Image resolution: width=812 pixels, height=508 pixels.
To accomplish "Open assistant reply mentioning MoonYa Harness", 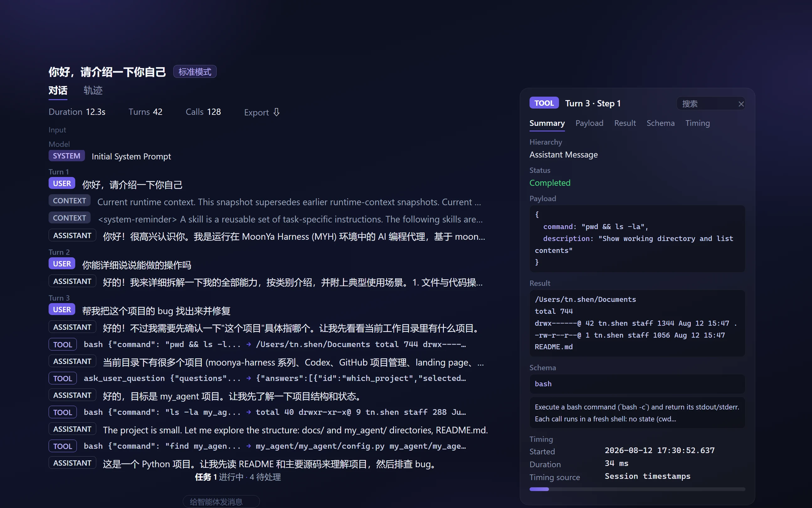I will pos(267,236).
